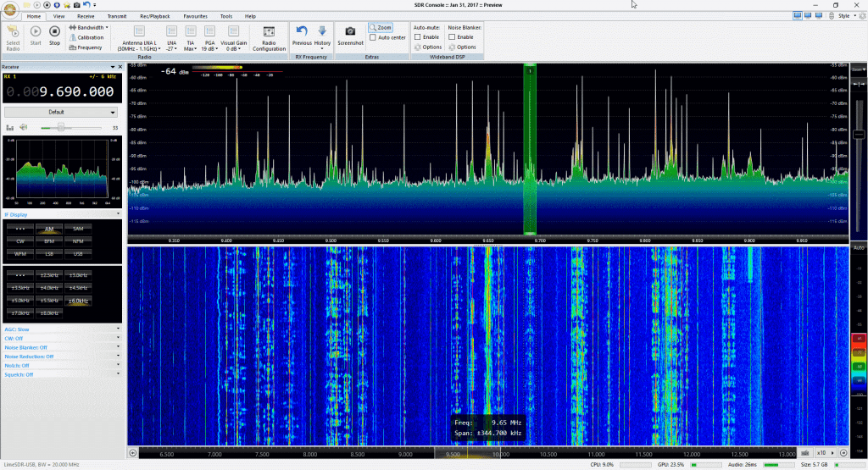The width and height of the screenshot is (868, 470).
Task: Open the Default profile dropdown
Action: tap(60, 112)
